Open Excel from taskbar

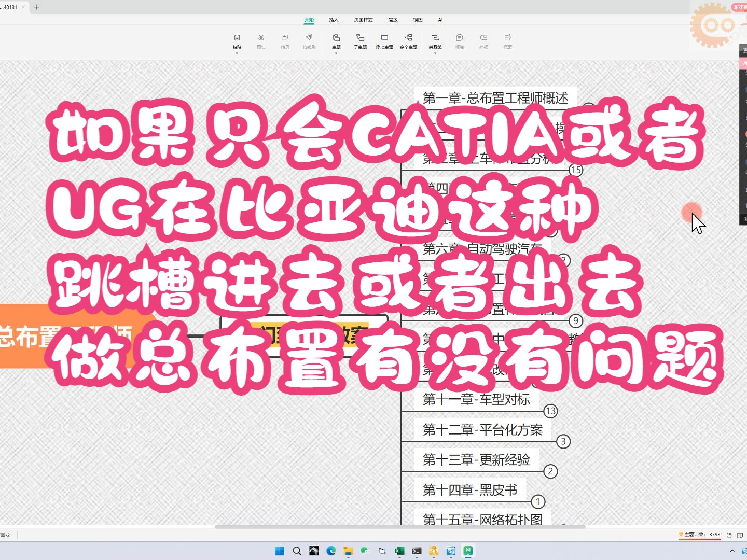(x=399, y=551)
